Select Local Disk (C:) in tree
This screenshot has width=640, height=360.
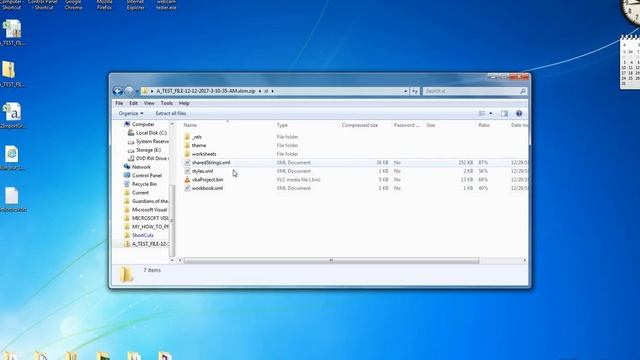point(151,133)
